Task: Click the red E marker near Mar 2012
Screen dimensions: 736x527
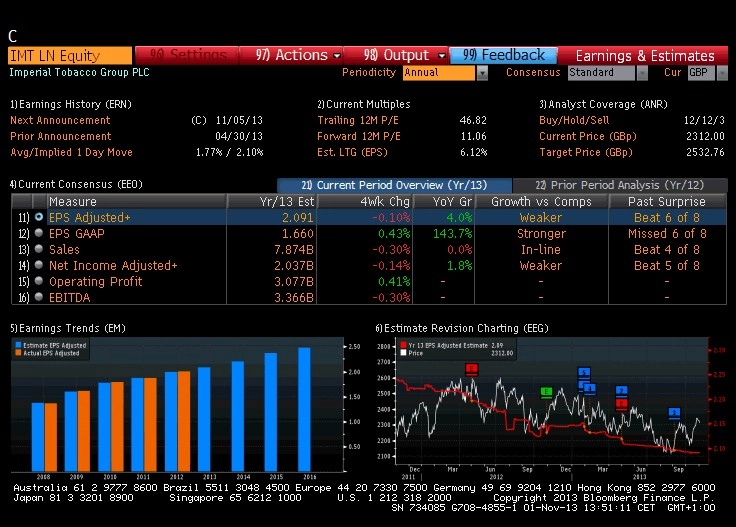Action: [471, 369]
